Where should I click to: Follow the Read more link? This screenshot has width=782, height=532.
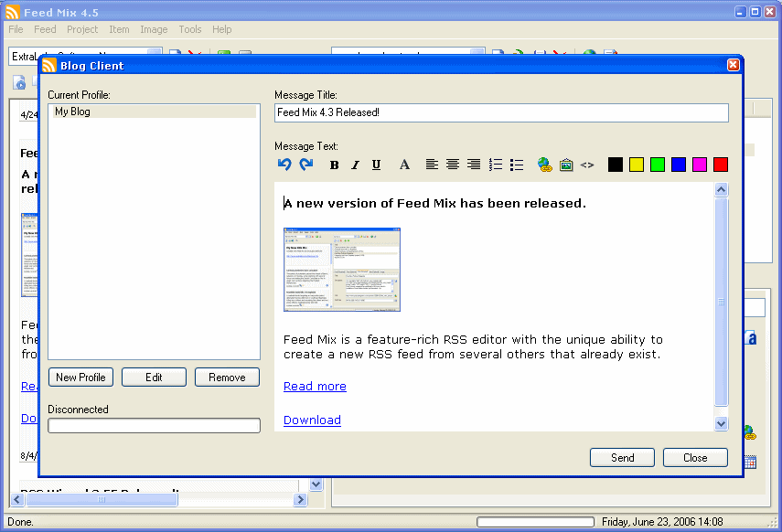tap(315, 387)
